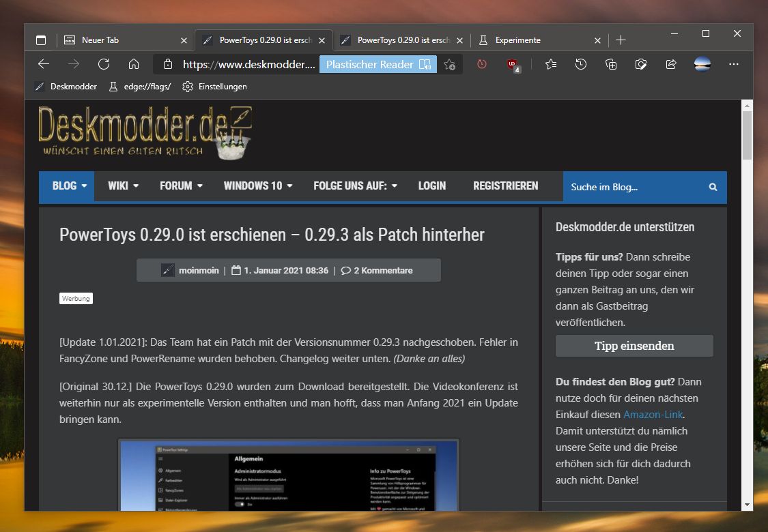This screenshot has height=532, width=768.
Task: Click the Deskmodder.de logo
Action: click(145, 132)
